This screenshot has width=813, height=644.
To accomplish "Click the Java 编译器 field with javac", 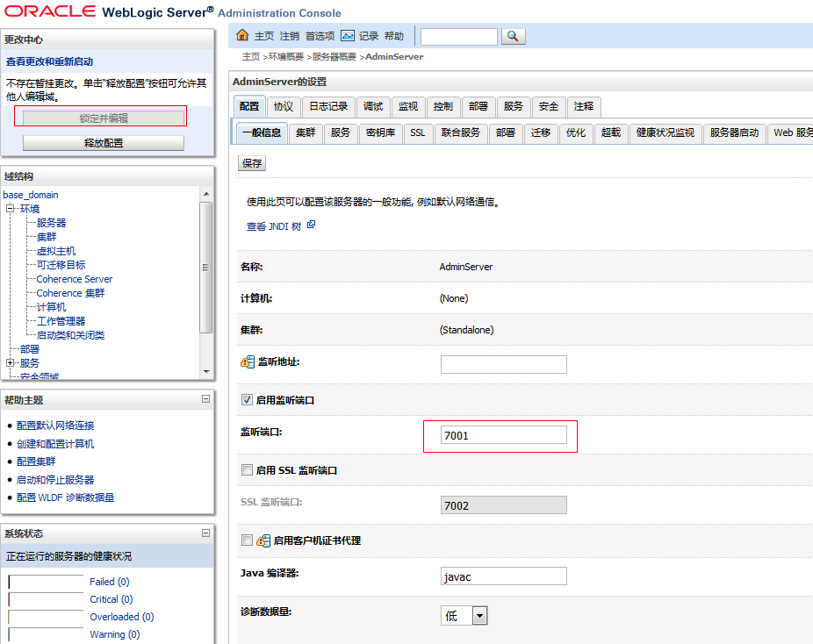I will [x=503, y=576].
